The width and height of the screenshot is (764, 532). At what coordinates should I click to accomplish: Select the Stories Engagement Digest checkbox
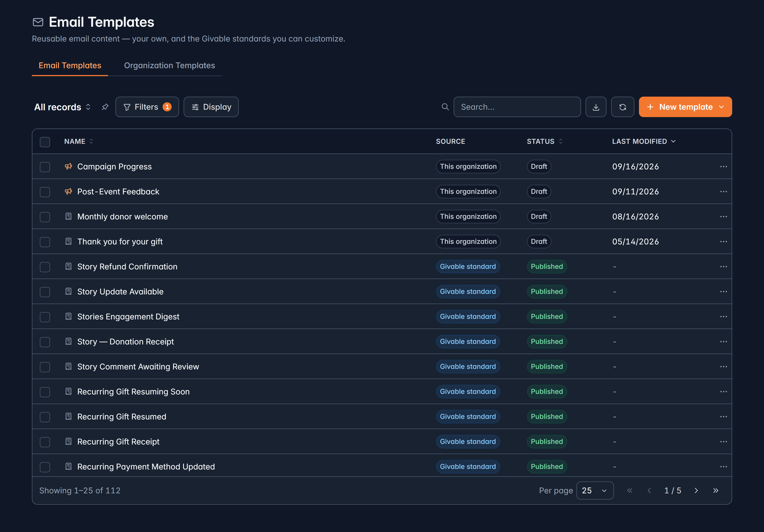45,317
